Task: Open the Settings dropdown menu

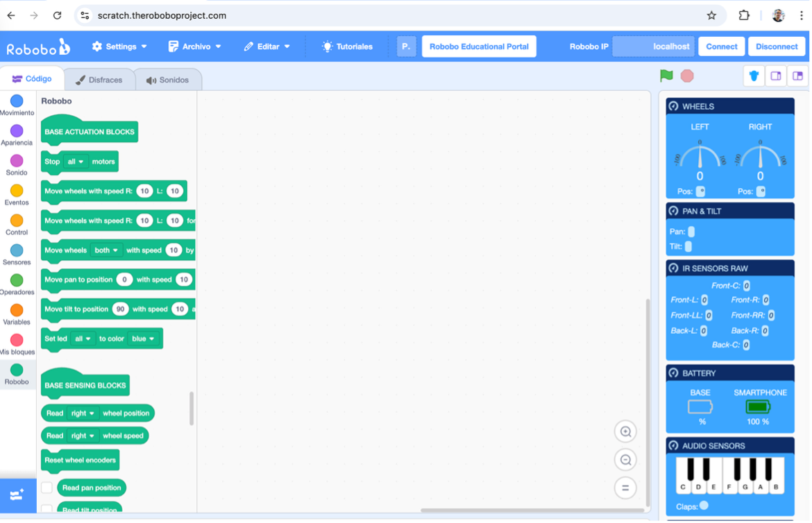Action: pos(120,46)
